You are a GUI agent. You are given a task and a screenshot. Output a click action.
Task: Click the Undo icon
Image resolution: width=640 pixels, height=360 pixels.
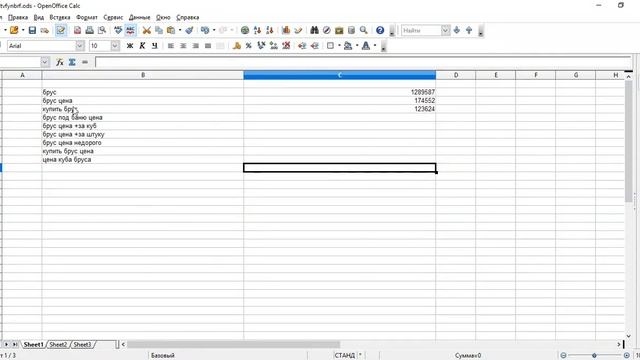(x=205, y=30)
